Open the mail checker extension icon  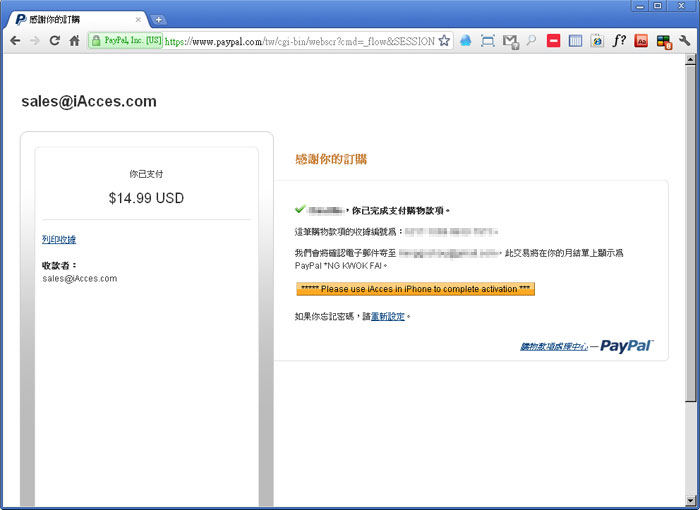[510, 42]
